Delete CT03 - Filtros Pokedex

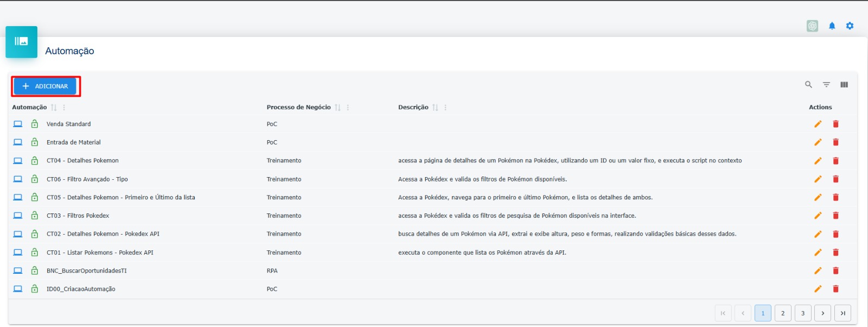point(835,216)
